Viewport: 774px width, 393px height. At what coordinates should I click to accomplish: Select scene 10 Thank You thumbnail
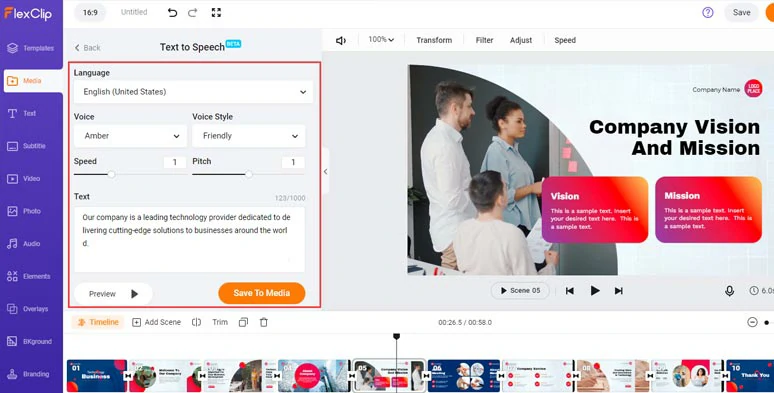pyautogui.click(x=750, y=376)
